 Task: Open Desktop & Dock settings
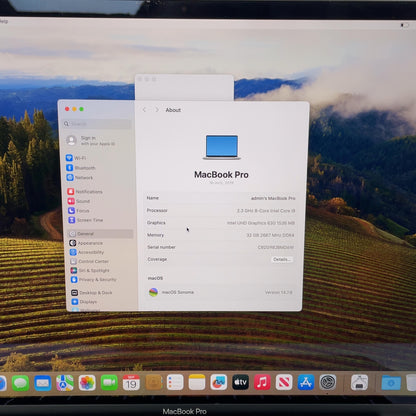[92, 293]
